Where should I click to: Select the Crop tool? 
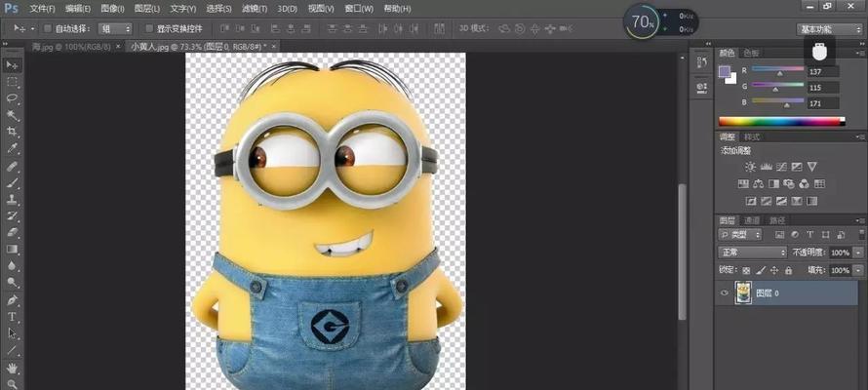point(12,132)
